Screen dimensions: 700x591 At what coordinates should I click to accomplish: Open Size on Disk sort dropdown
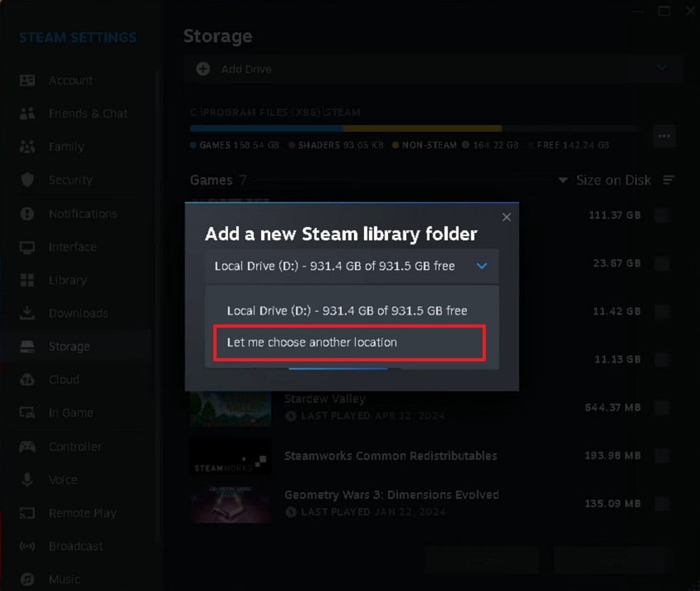point(605,180)
